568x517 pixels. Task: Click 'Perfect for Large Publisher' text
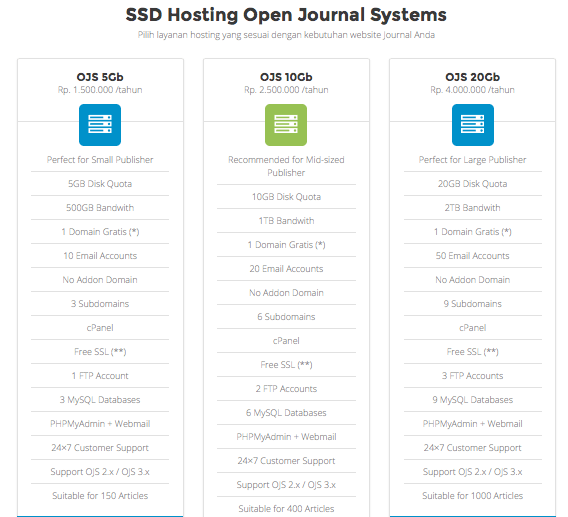(473, 160)
